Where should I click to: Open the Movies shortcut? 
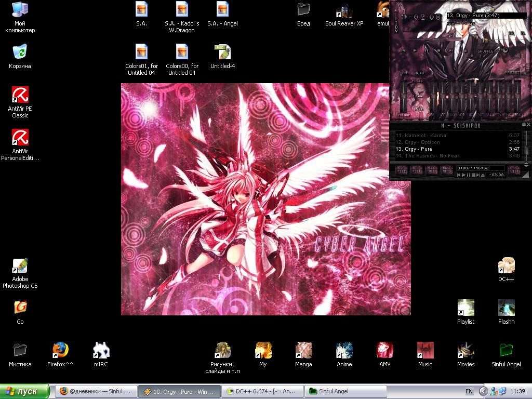click(x=465, y=355)
